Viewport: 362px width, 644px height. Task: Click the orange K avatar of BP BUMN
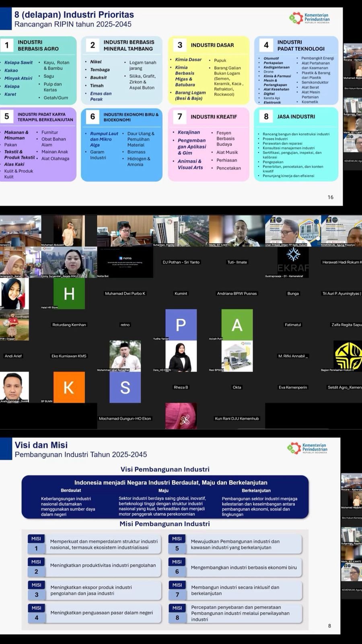click(x=69, y=387)
